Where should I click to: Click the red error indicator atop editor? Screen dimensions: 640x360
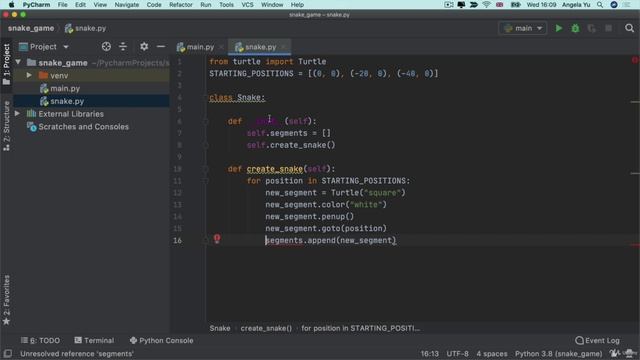click(x=635, y=60)
